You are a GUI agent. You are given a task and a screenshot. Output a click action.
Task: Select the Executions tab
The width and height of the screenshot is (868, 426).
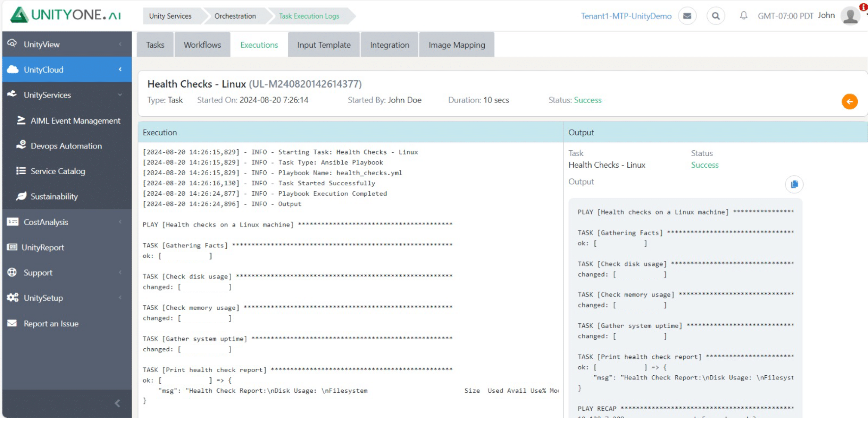[259, 45]
